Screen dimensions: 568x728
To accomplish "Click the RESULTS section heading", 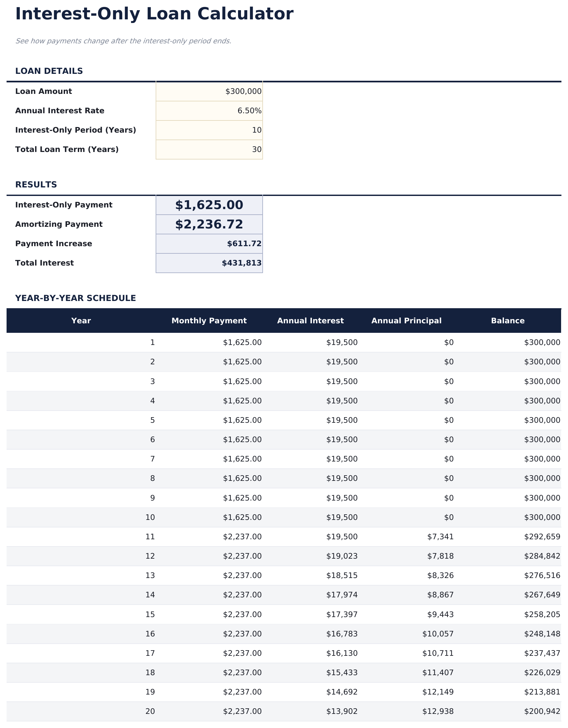I will pyautogui.click(x=36, y=184).
